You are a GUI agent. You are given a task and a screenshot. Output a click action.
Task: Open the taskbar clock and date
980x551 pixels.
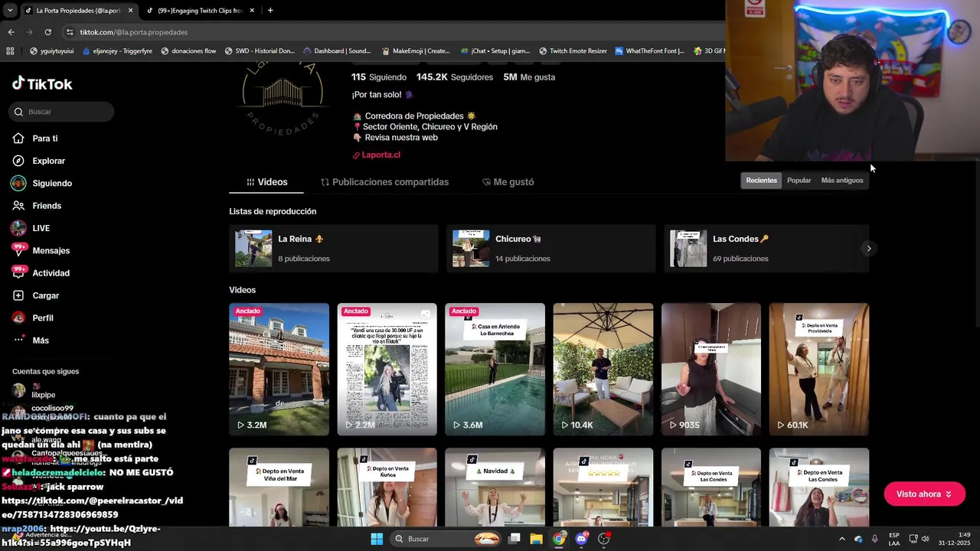pyautogui.click(x=954, y=539)
